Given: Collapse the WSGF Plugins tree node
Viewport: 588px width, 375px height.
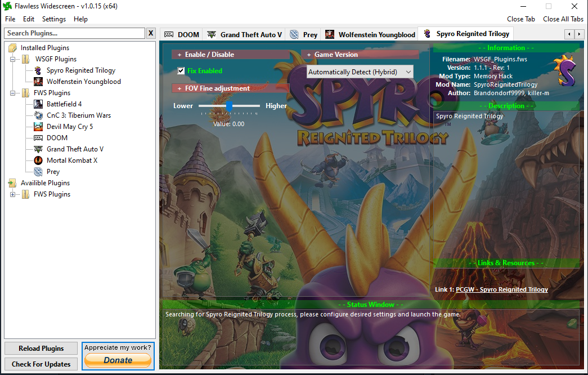Looking at the screenshot, I should pos(13,59).
